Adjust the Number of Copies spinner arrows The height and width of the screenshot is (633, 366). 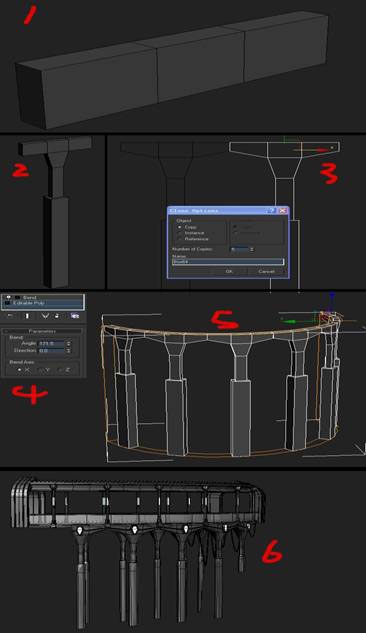tap(252, 249)
